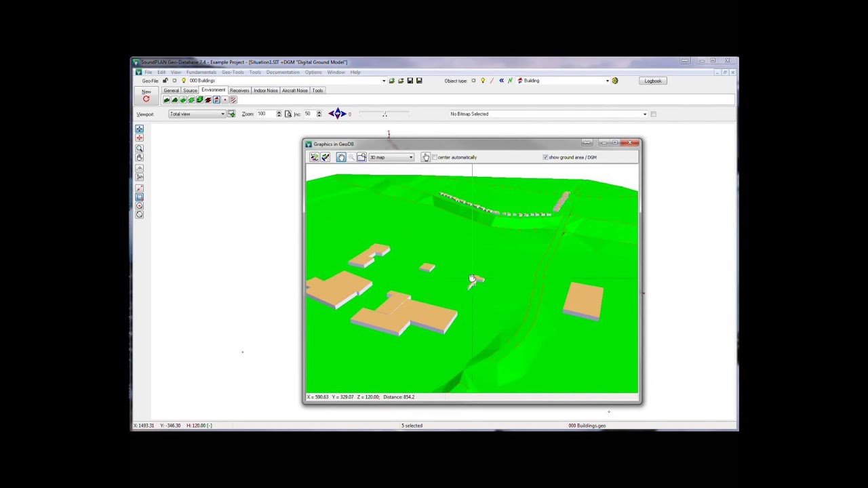The width and height of the screenshot is (868, 488).
Task: Click the blue double-chevron icon
Action: [501, 81]
